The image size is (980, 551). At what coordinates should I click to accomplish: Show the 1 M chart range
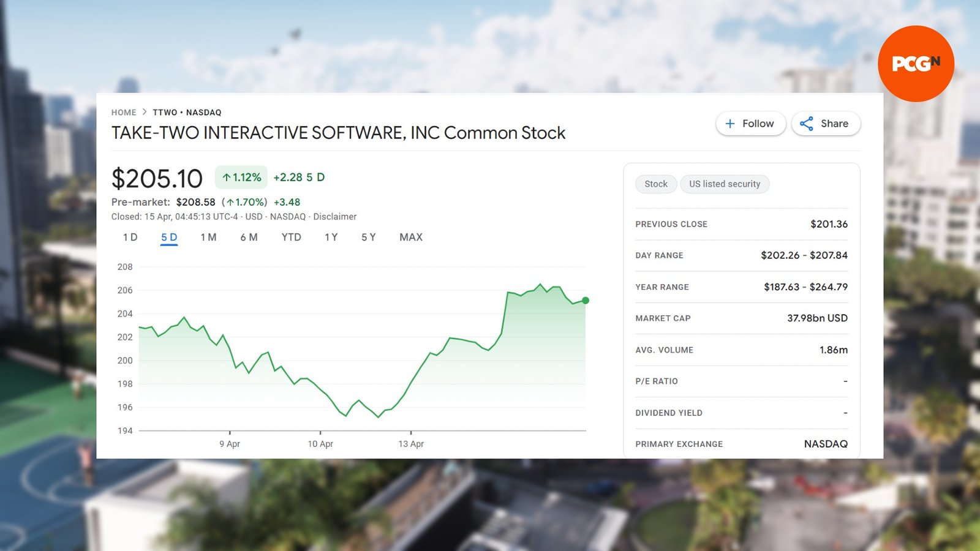[208, 238]
